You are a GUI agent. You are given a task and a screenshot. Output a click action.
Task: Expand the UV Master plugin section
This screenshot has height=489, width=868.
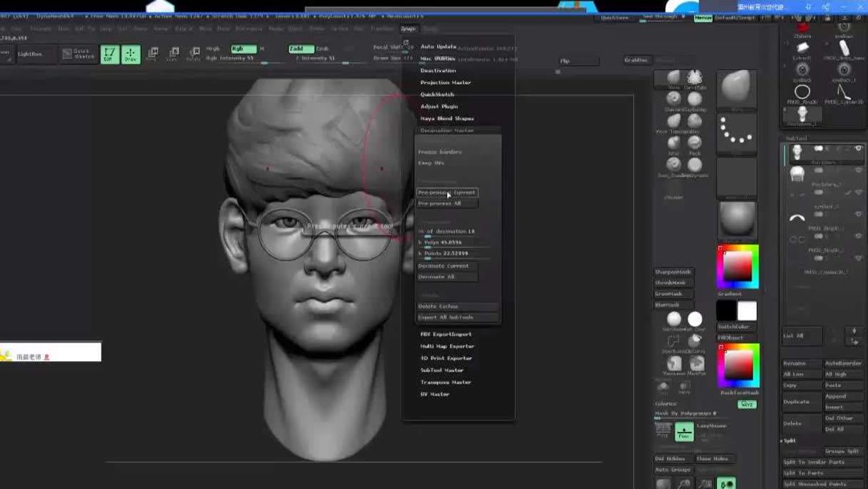(x=434, y=394)
